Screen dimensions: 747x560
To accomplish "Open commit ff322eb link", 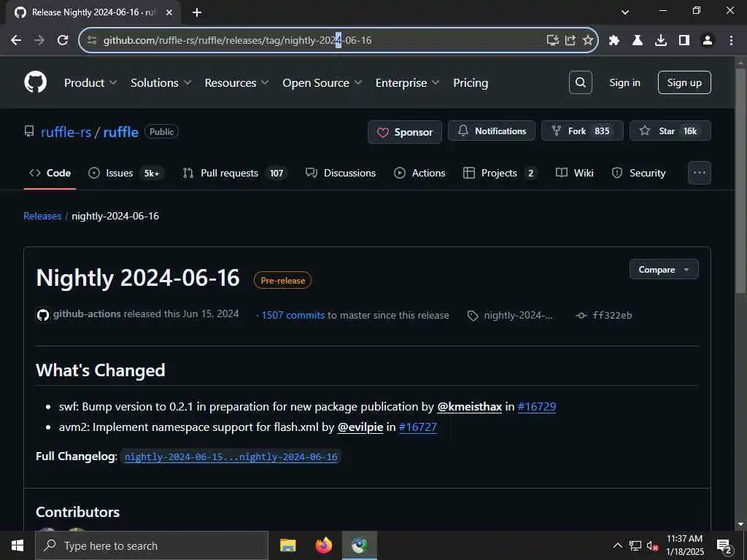I will (604, 315).
